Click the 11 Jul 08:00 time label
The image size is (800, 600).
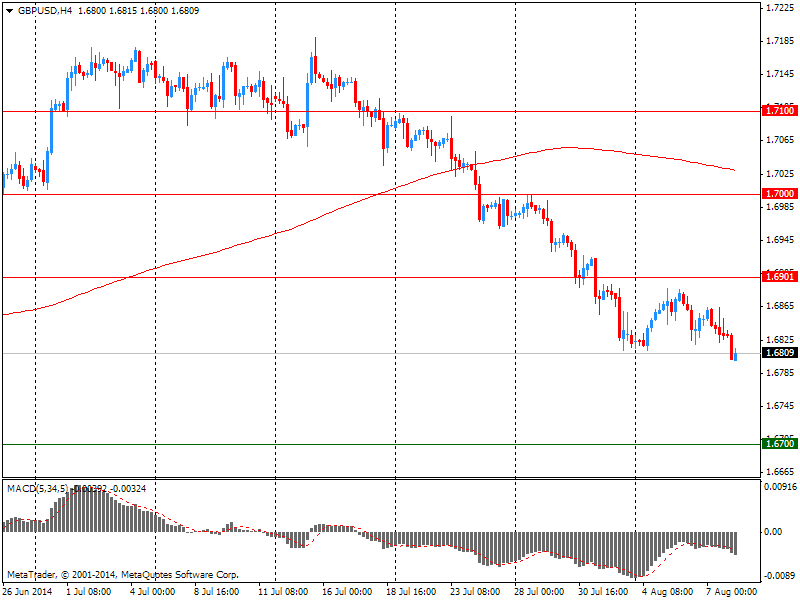tap(282, 592)
